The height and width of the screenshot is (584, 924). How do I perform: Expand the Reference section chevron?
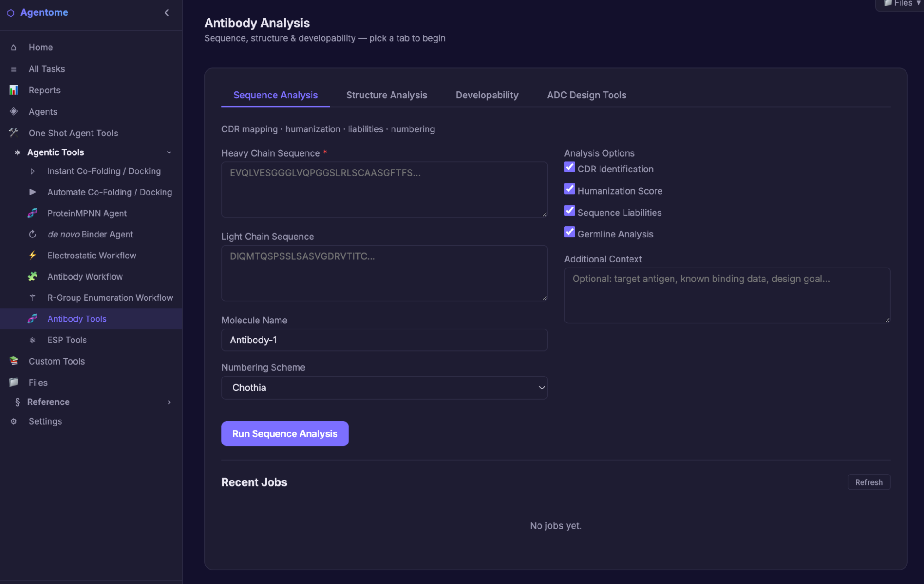pos(169,402)
